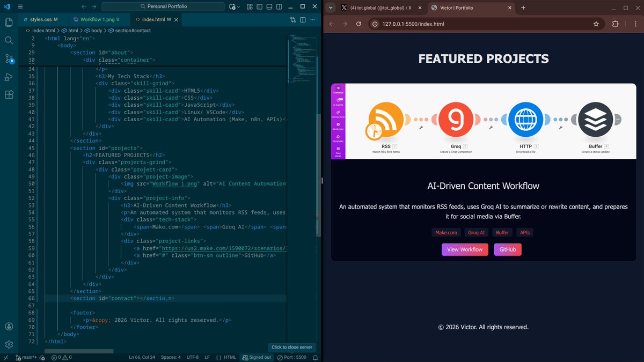View site information icon in address bar
Image resolution: width=644 pixels, height=362 pixels.
pyautogui.click(x=375, y=24)
